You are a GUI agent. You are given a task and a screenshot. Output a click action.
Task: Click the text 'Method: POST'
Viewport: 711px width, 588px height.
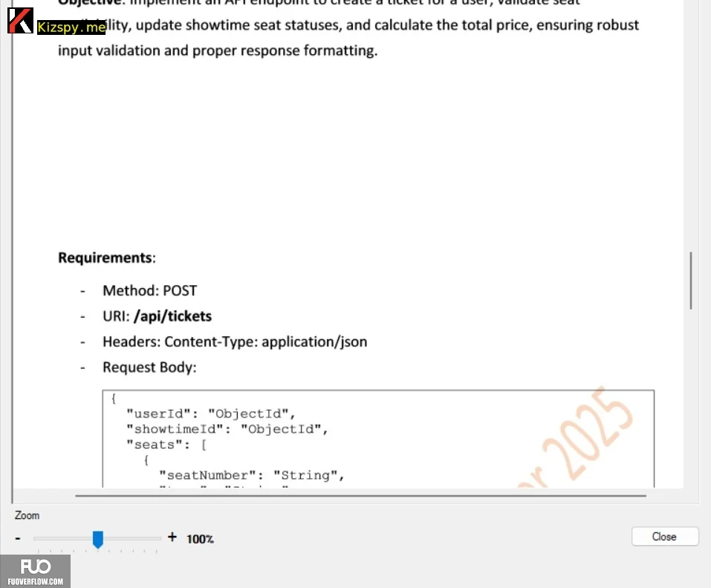point(149,290)
